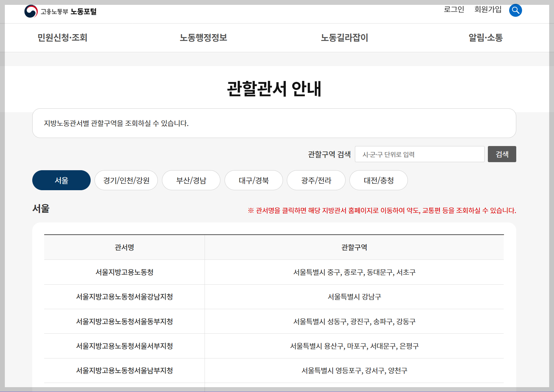Open the 노동길라잡이 menu
The image size is (554, 392).
[344, 38]
